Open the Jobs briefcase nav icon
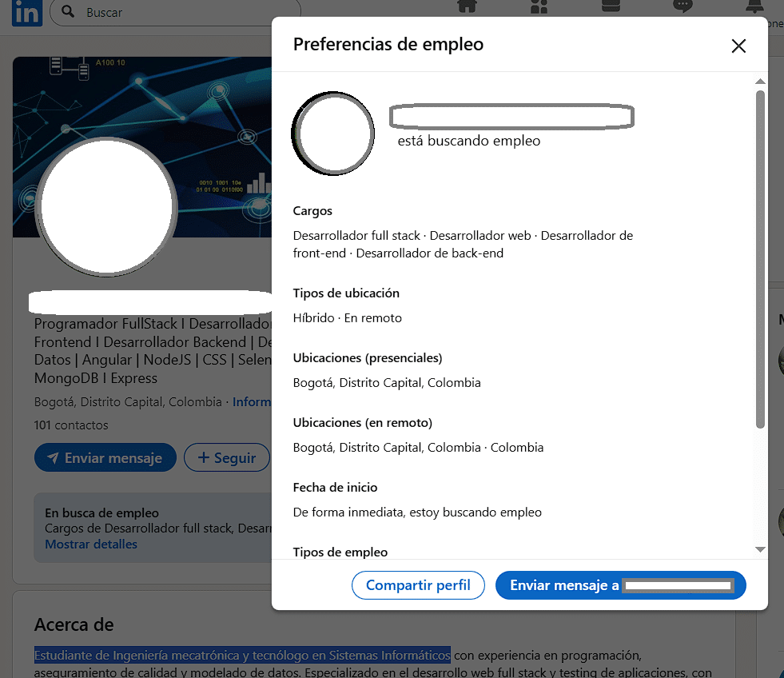This screenshot has width=784, height=678. (x=611, y=6)
